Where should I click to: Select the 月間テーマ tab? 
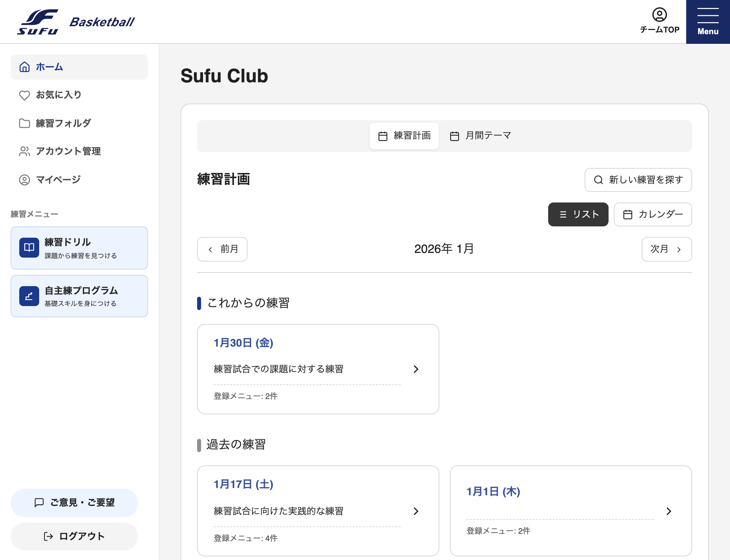[x=480, y=136]
